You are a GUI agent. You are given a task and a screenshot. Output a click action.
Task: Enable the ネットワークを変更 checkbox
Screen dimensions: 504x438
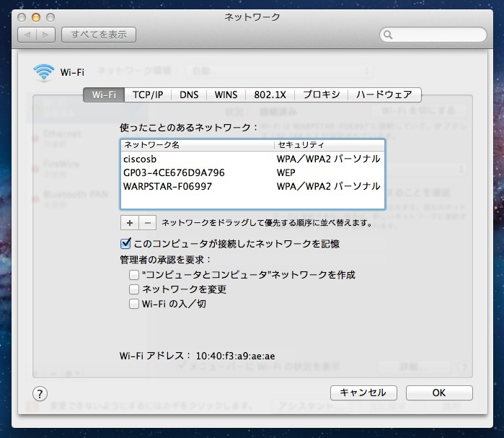pos(134,289)
